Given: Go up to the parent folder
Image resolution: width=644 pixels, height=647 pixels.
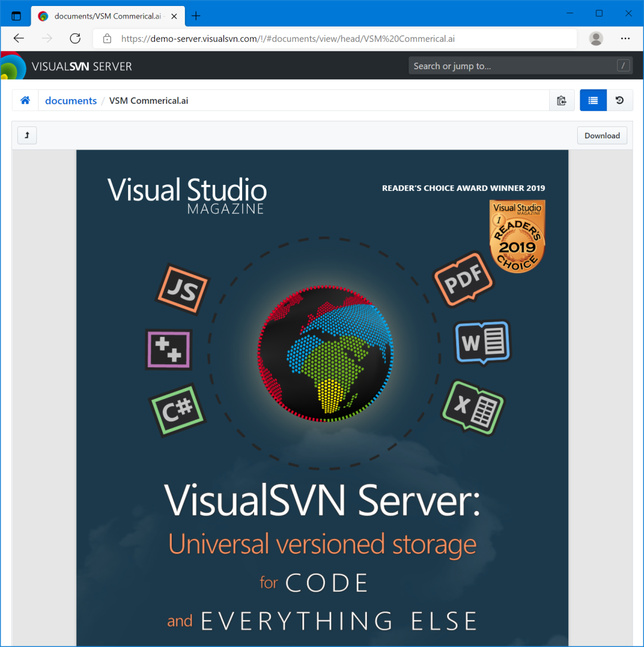Looking at the screenshot, I should pyautogui.click(x=27, y=135).
